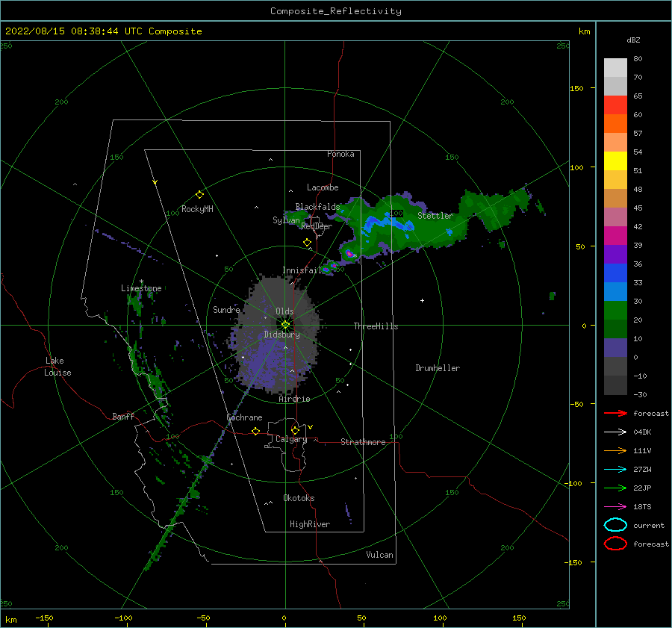This screenshot has height=628, width=672.
Task: Click the Limestone label
Action: (x=141, y=288)
